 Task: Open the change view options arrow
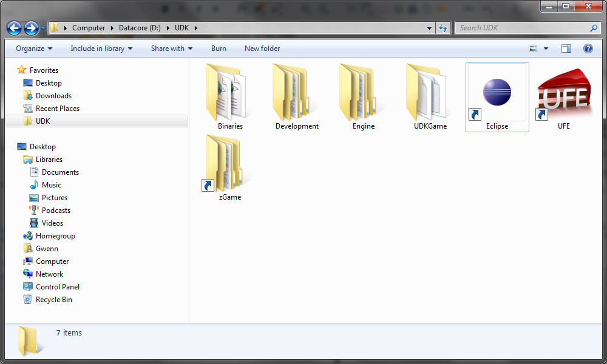point(546,49)
